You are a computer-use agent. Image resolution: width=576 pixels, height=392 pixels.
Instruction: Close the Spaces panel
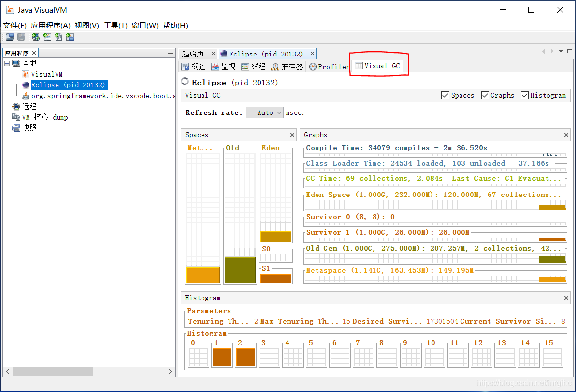(x=292, y=134)
